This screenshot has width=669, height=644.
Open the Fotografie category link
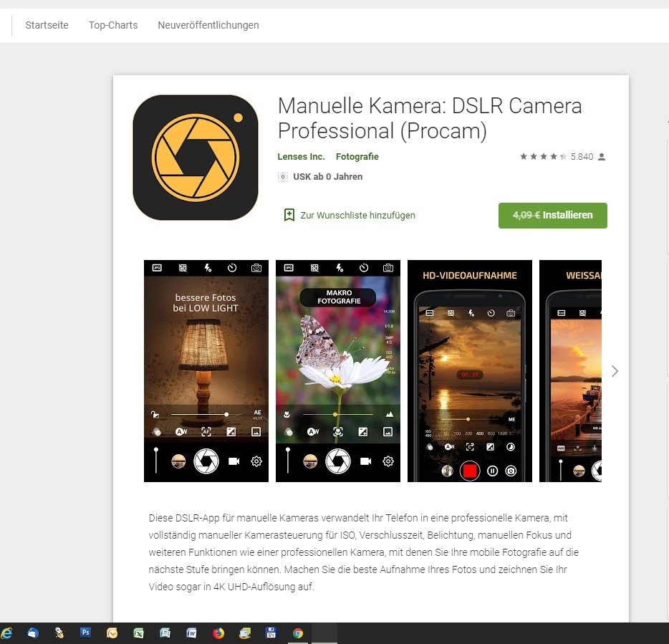[357, 157]
